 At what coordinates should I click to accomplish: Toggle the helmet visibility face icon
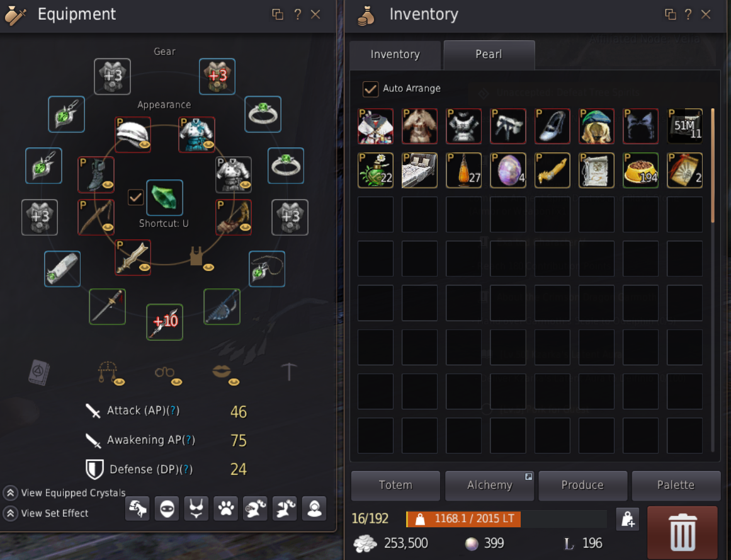tap(167, 509)
